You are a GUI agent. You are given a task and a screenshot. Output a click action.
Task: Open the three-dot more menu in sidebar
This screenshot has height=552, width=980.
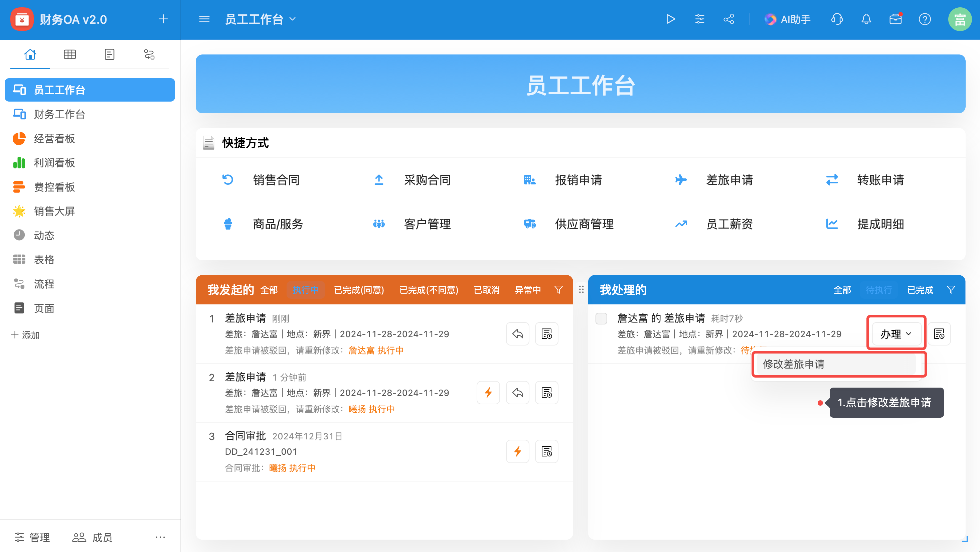(x=160, y=537)
